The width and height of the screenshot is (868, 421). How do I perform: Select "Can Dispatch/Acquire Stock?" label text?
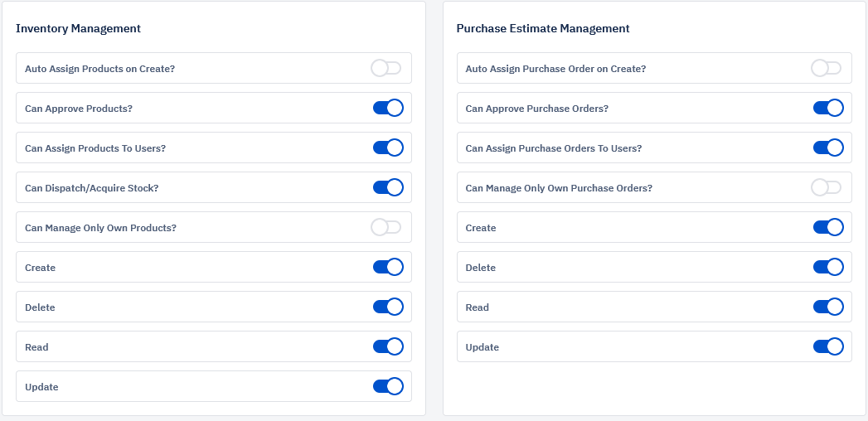point(92,188)
